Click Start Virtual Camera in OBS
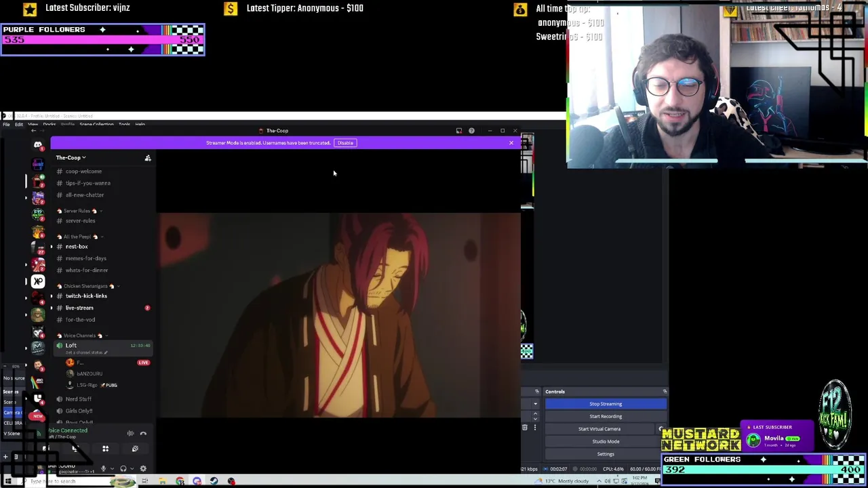Screen dimensions: 868x488 pyautogui.click(x=599, y=429)
